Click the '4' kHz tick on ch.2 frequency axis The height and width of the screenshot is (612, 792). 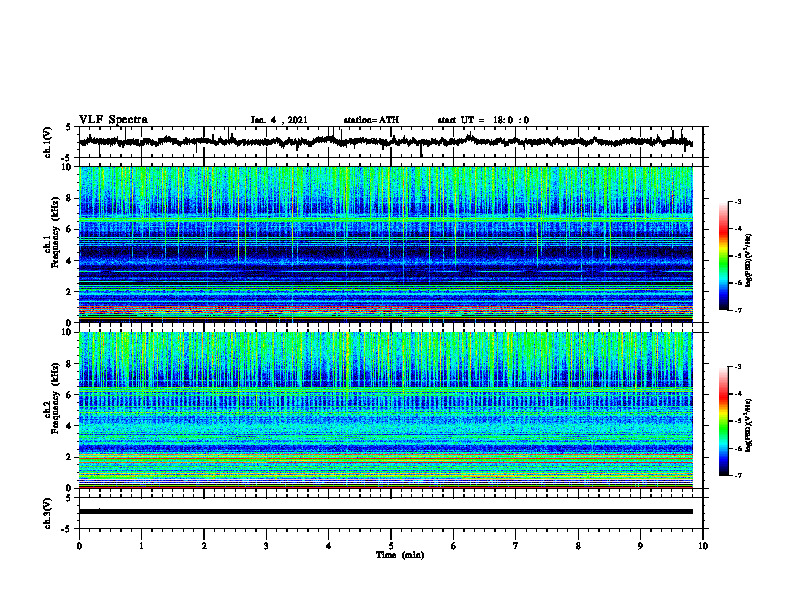(69, 426)
